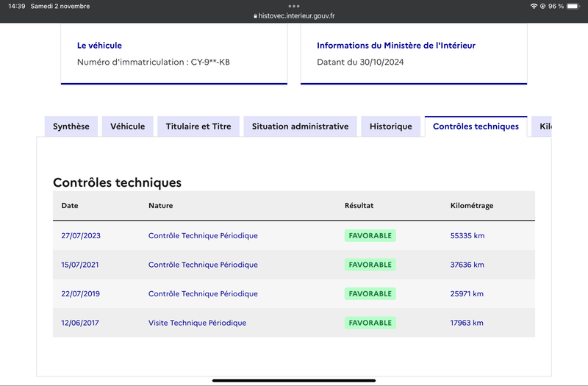The width and height of the screenshot is (588, 386).
Task: Click FAVORABLE badge in the 12/06/2017 row
Action: (x=370, y=323)
